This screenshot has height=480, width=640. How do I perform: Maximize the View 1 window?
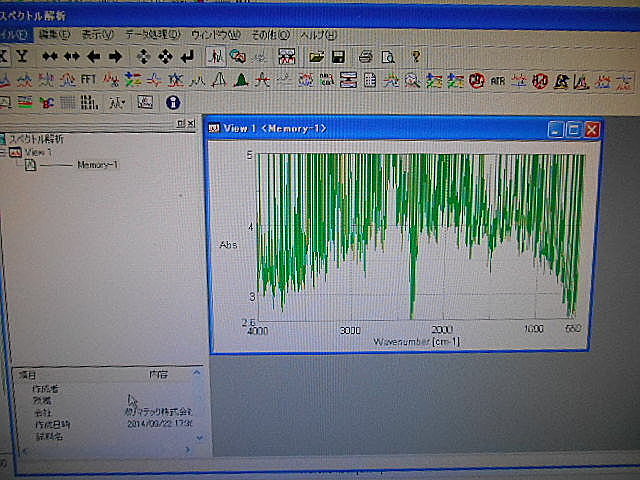(573, 130)
